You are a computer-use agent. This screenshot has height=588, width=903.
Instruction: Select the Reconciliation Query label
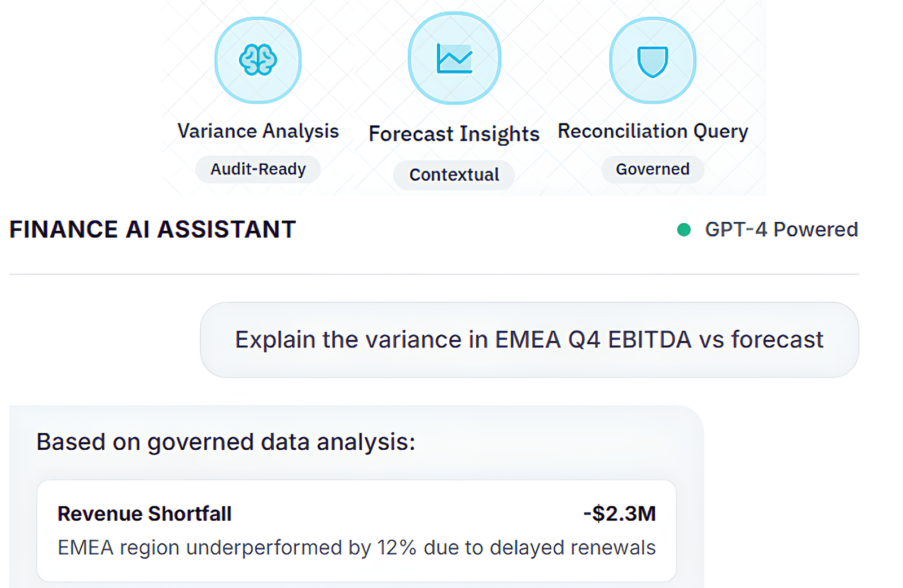652,131
